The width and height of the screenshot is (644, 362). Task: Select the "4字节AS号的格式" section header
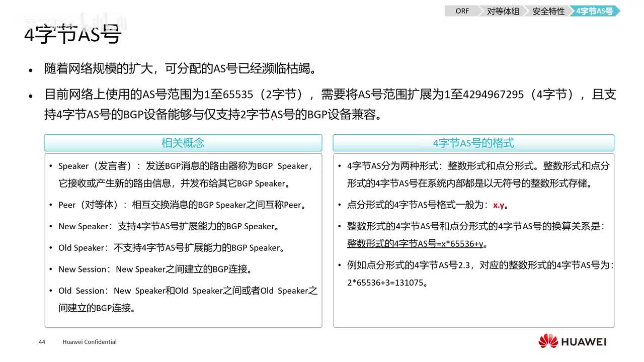click(473, 143)
